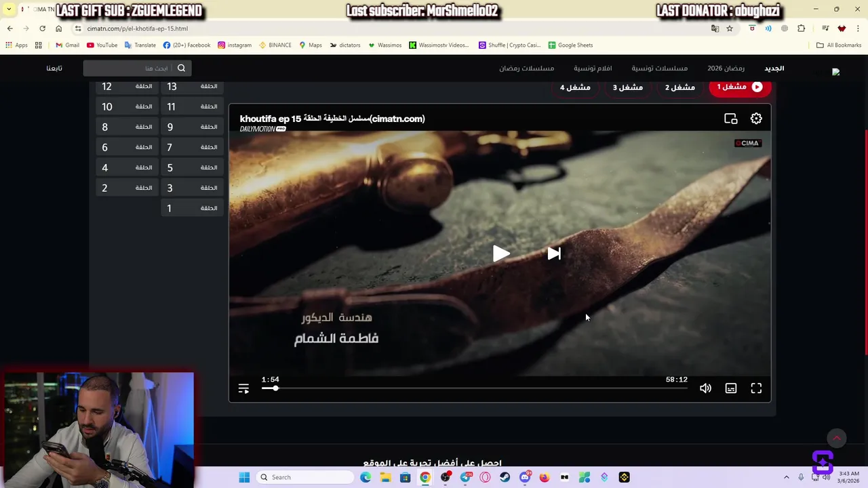Screen dimensions: 868x488
Task: Toggle picture-in-picture mode in player
Action: (x=730, y=119)
